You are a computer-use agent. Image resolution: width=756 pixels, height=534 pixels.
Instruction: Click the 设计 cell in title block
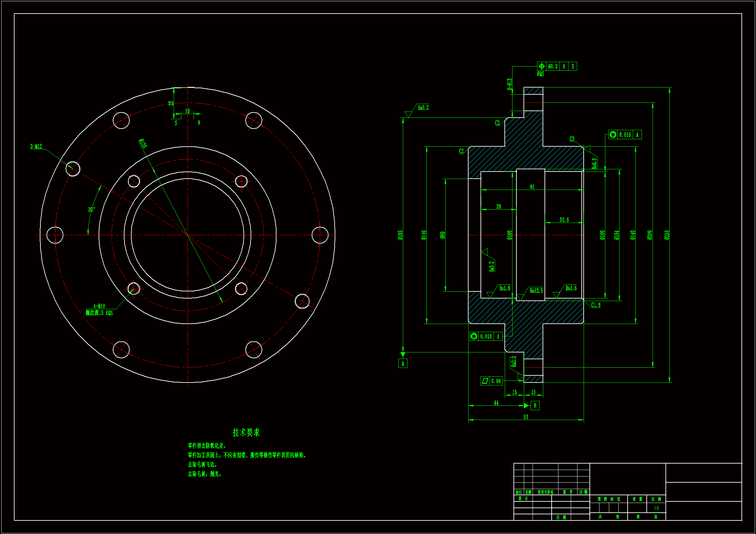pyautogui.click(x=523, y=498)
